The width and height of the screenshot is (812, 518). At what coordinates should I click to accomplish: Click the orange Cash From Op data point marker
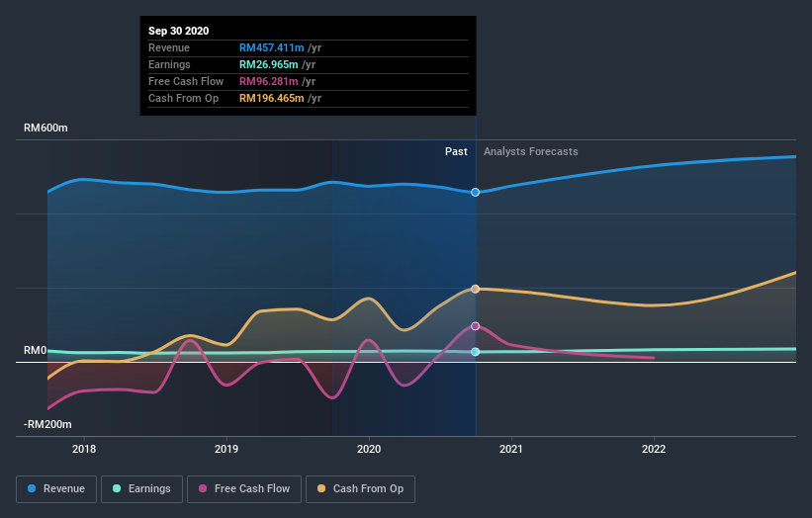(475, 289)
